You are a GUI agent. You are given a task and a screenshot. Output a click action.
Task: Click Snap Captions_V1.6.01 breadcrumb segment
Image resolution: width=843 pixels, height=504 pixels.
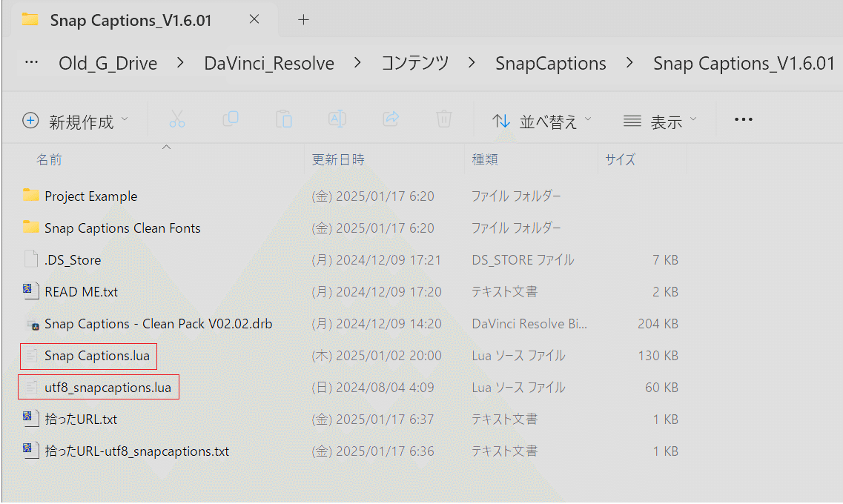pyautogui.click(x=744, y=64)
